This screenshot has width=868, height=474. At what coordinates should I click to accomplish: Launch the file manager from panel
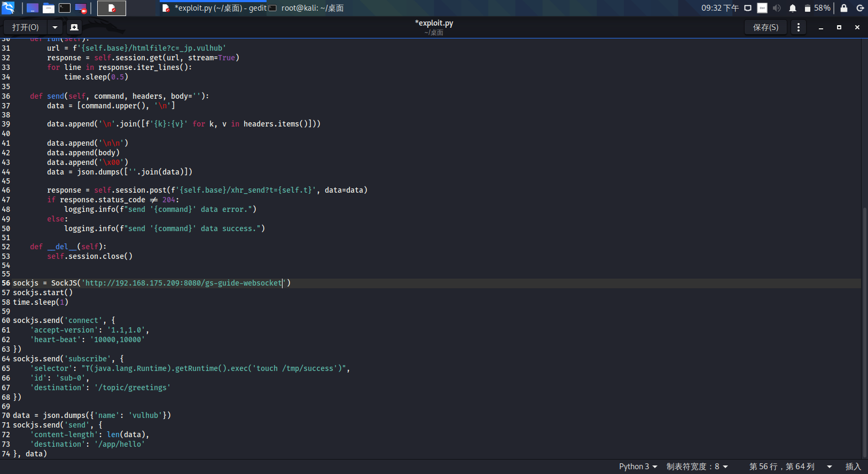click(x=49, y=8)
